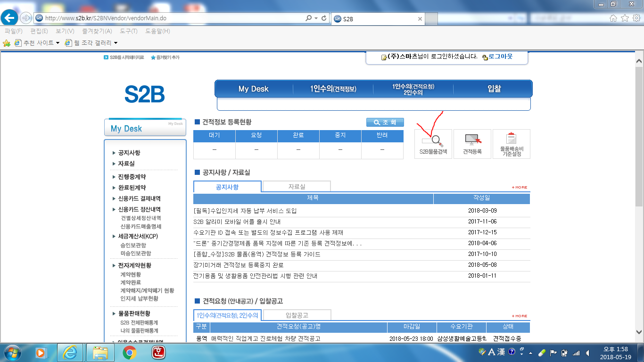Open red Hangul app taskbar icon
Viewport: 644px width, 362px height.
(158, 352)
